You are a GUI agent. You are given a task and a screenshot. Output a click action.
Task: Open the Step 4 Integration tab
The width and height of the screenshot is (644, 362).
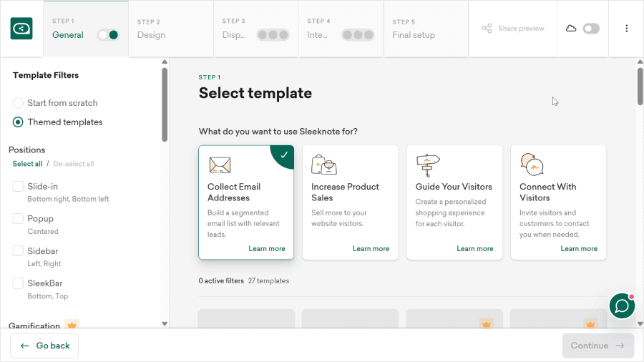coord(341,29)
